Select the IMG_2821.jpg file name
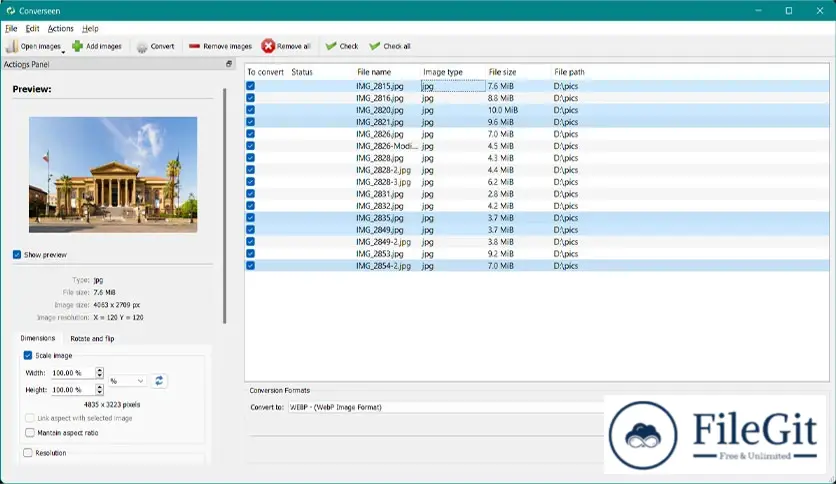 380,122
